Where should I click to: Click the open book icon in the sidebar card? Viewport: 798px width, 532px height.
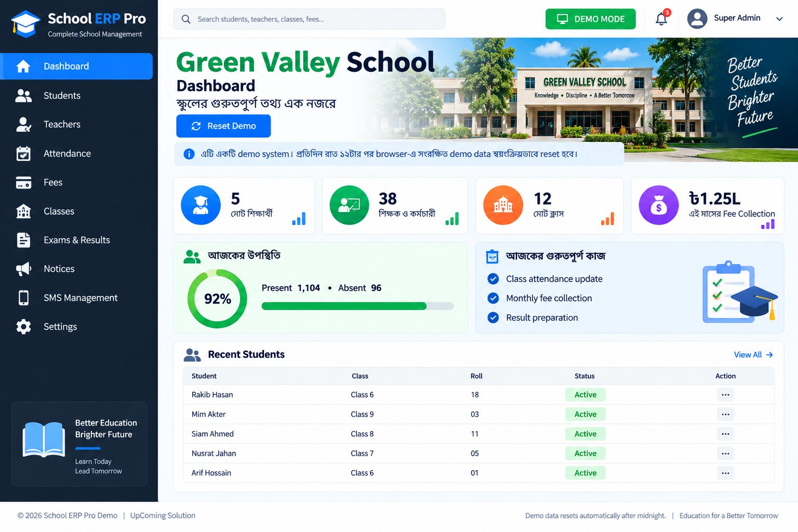point(44,440)
